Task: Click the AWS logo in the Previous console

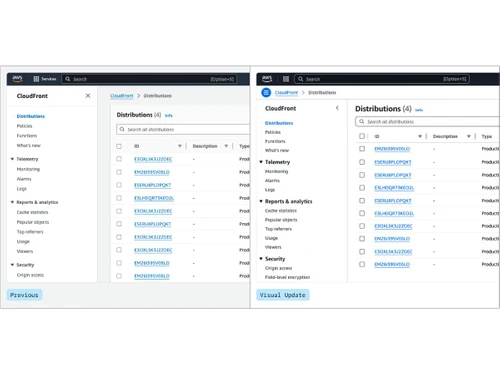Action: point(17,79)
